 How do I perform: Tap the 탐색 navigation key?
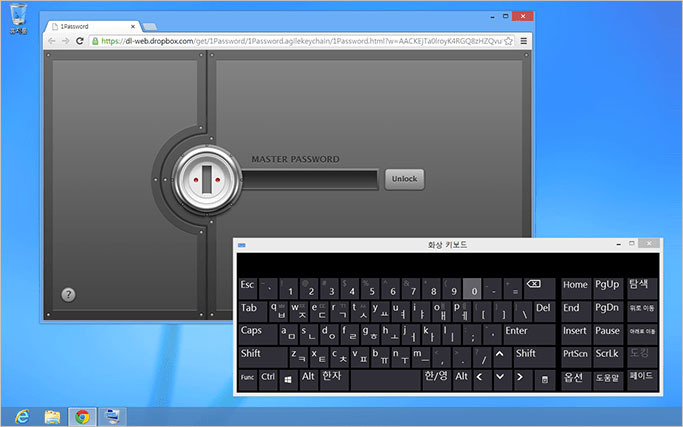tap(642, 289)
